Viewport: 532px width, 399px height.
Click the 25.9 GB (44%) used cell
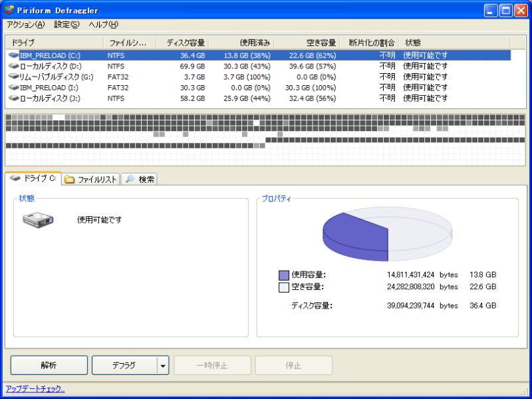pos(247,98)
